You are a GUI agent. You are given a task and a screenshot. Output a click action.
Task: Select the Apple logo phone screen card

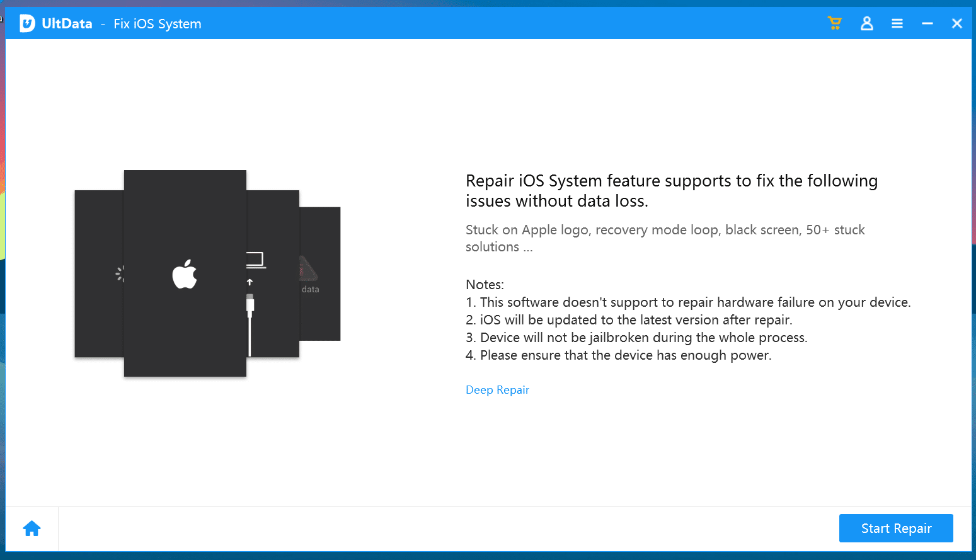click(185, 273)
